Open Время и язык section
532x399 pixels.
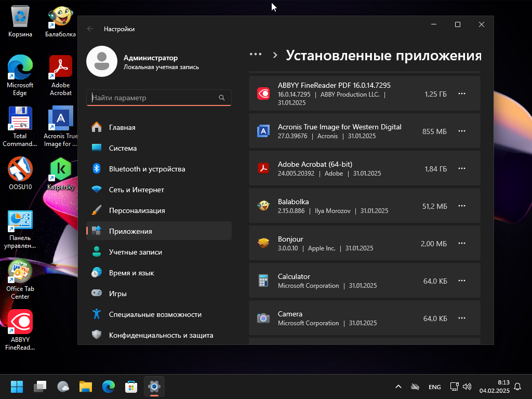pos(159,273)
